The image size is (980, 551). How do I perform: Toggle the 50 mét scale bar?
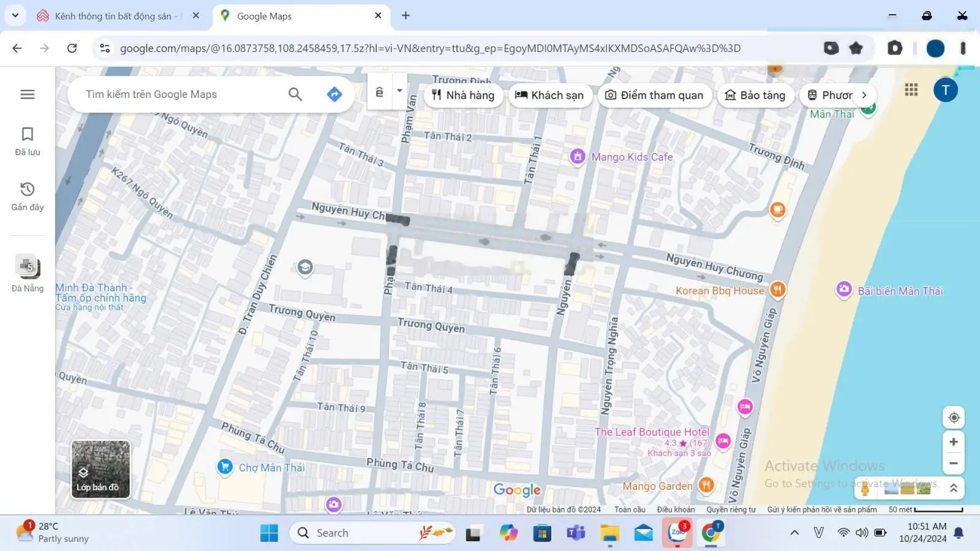click(x=925, y=509)
